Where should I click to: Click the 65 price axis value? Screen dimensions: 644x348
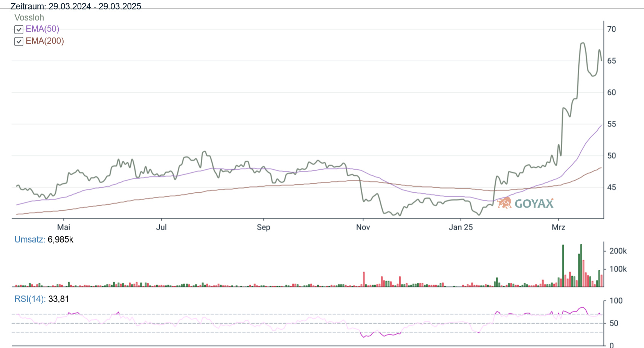pyautogui.click(x=612, y=61)
